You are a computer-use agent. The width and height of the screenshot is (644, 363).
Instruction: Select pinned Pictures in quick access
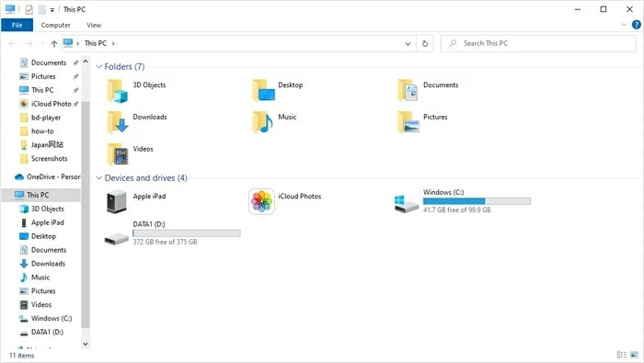pos(38,76)
